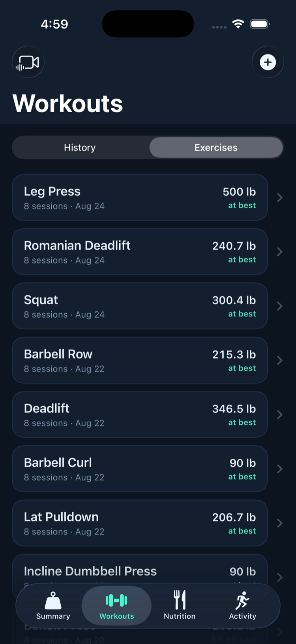Tap the Wi-Fi status icon
This screenshot has height=644, width=296.
click(238, 24)
